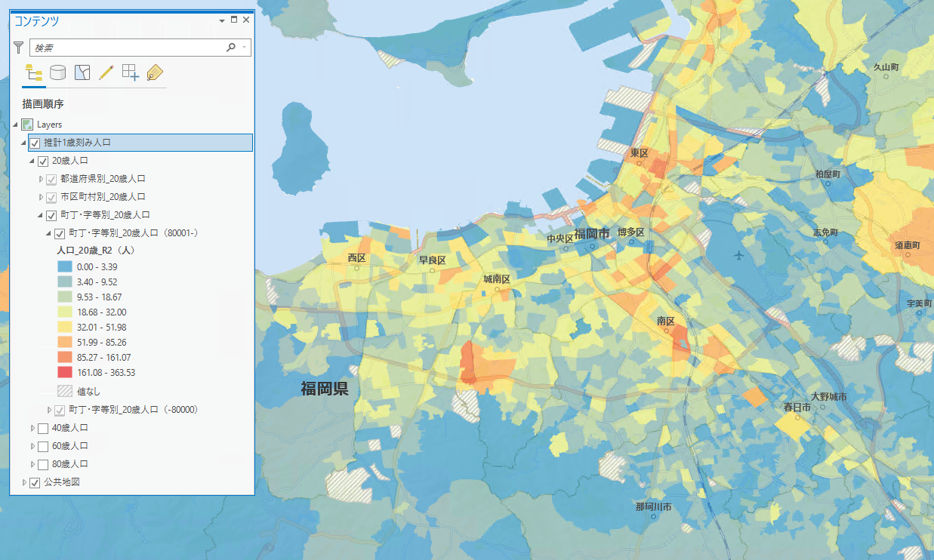Expand the 都道府県別_20歳人口 layer

click(x=42, y=179)
